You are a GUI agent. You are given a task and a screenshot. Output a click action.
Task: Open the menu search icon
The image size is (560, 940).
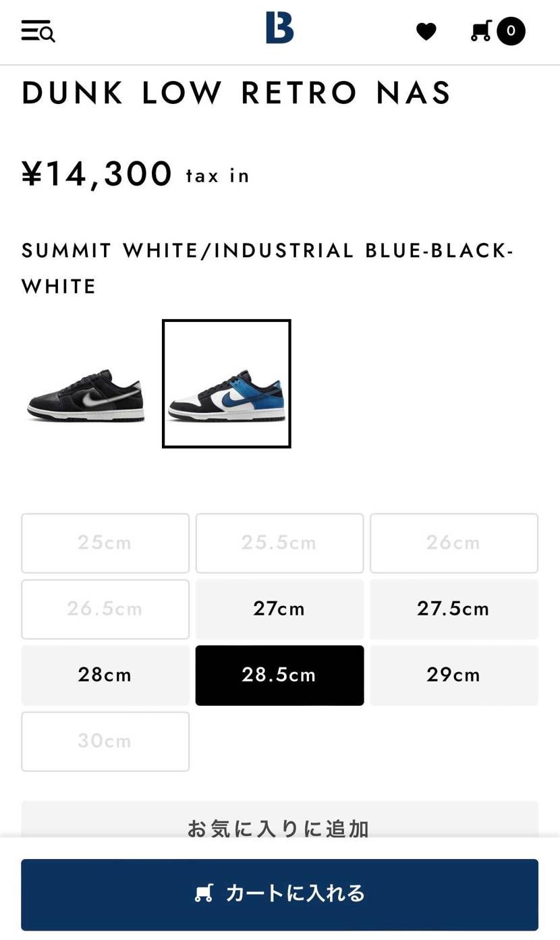pyautogui.click(x=38, y=31)
